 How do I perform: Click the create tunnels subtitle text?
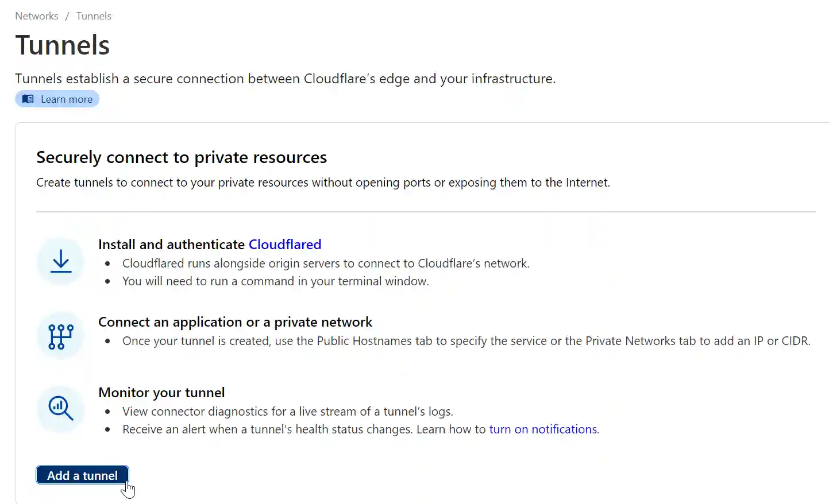tap(323, 182)
